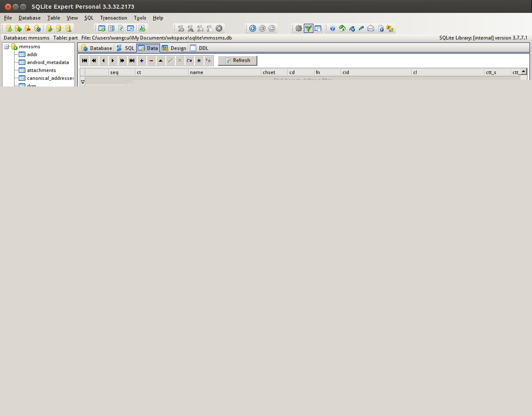532x416 pixels.
Task: Click the add database icon with green plus
Action: (x=18, y=28)
